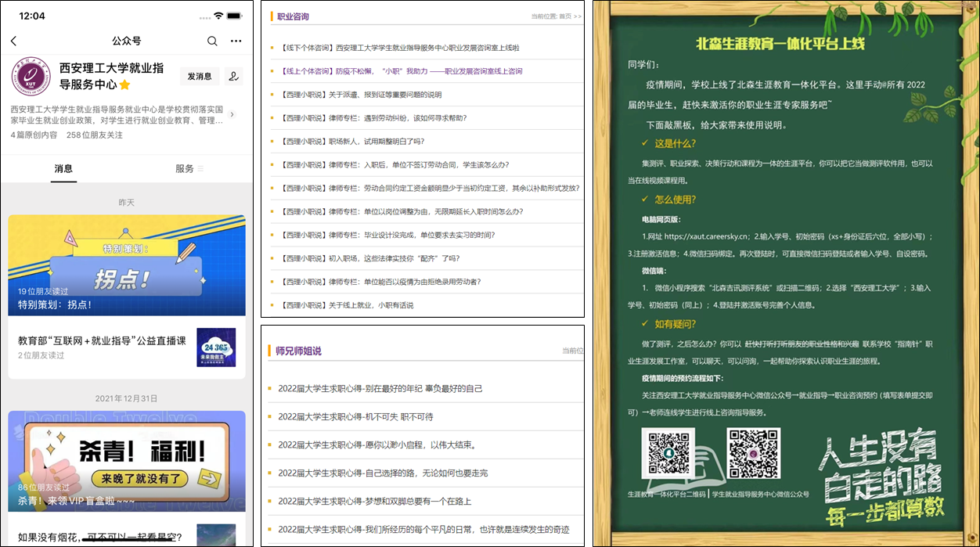Viewport: 980px width, 547px height.
Task: Open the article title 特别策划：拐点！
Action: (55, 304)
